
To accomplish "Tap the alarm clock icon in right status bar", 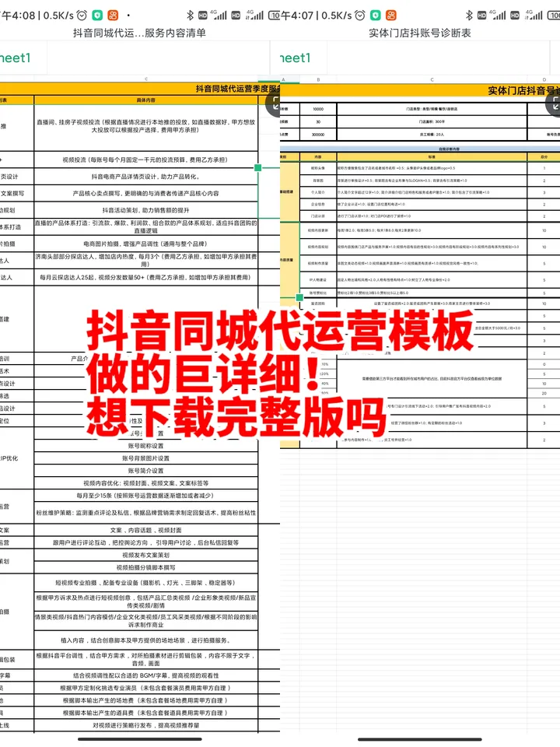I will (360, 16).
